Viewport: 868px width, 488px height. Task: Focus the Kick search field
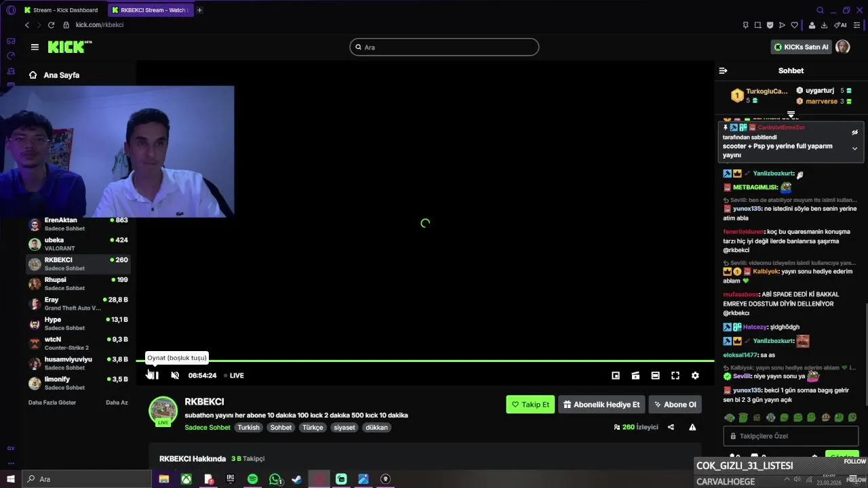coord(444,47)
